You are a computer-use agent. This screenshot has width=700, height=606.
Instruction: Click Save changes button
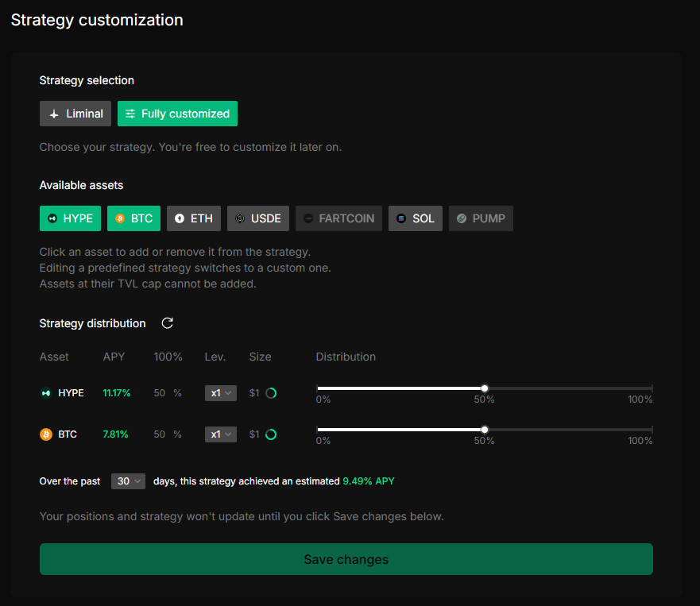click(346, 559)
